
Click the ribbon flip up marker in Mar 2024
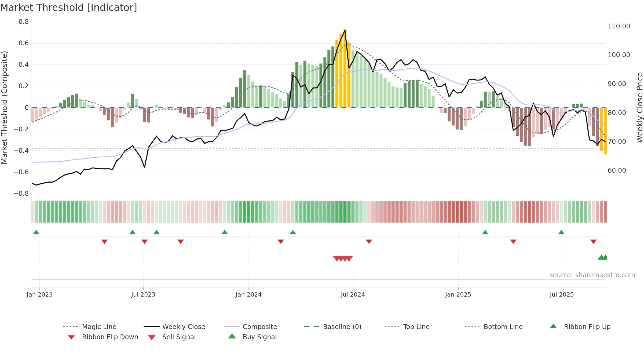click(x=293, y=232)
